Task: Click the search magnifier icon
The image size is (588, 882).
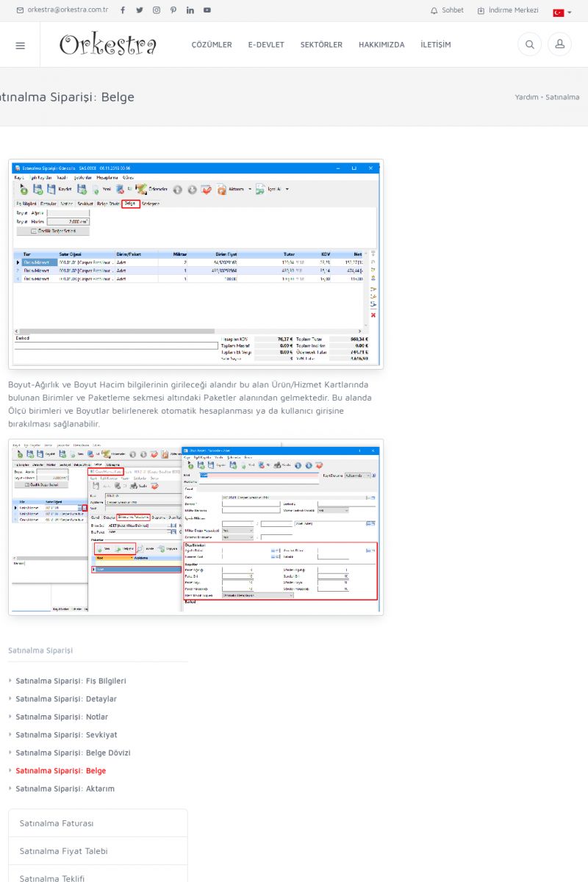Action: (x=529, y=45)
